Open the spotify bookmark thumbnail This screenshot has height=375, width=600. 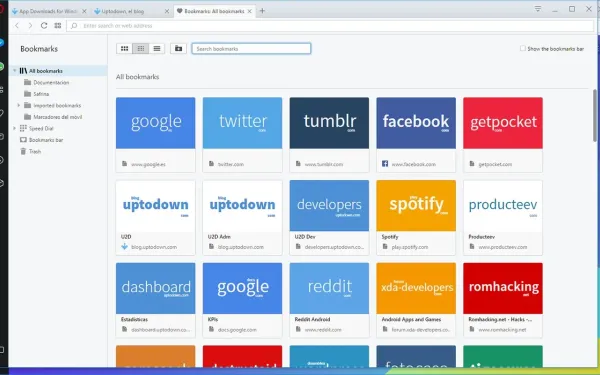[x=416, y=205]
